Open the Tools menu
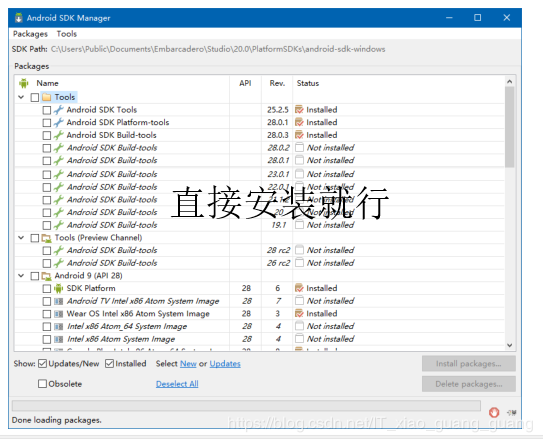Viewport: 543px width, 442px height. (x=66, y=34)
